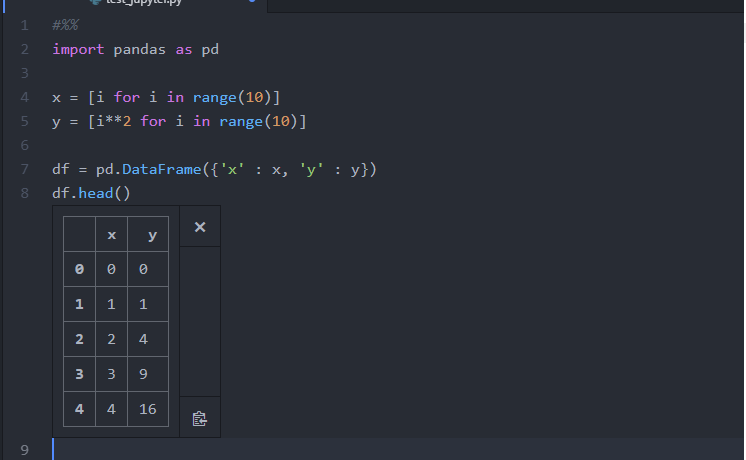Viewport: 746px width, 460px height.
Task: Click 'i**2' expression on line 5
Action: click(114, 121)
